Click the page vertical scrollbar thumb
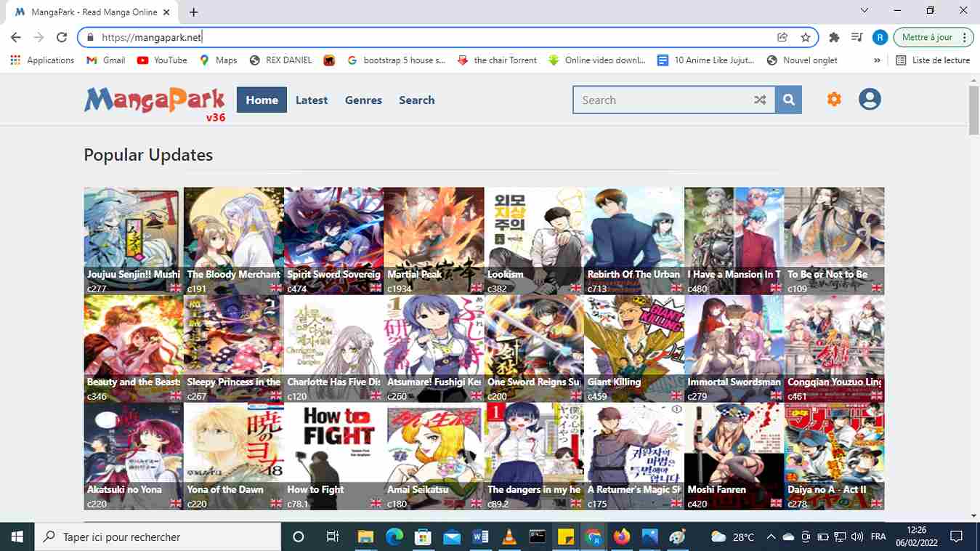Screen dimensions: 980x551 tap(974, 110)
